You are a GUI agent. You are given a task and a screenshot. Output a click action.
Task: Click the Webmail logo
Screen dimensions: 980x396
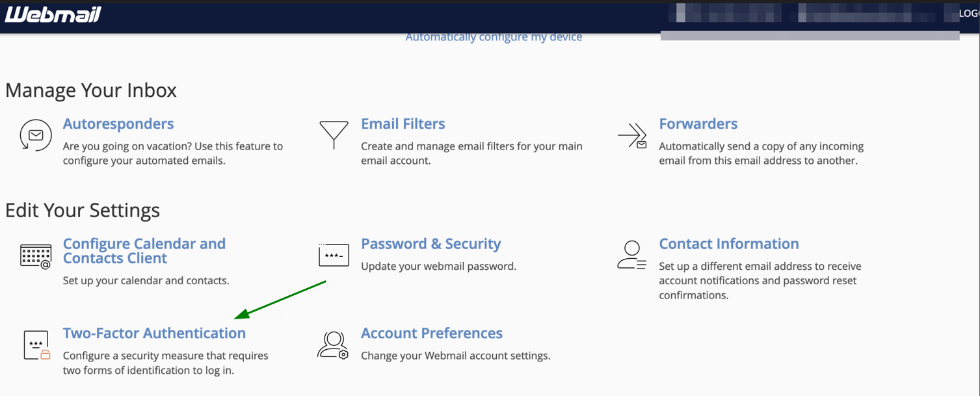point(53,14)
